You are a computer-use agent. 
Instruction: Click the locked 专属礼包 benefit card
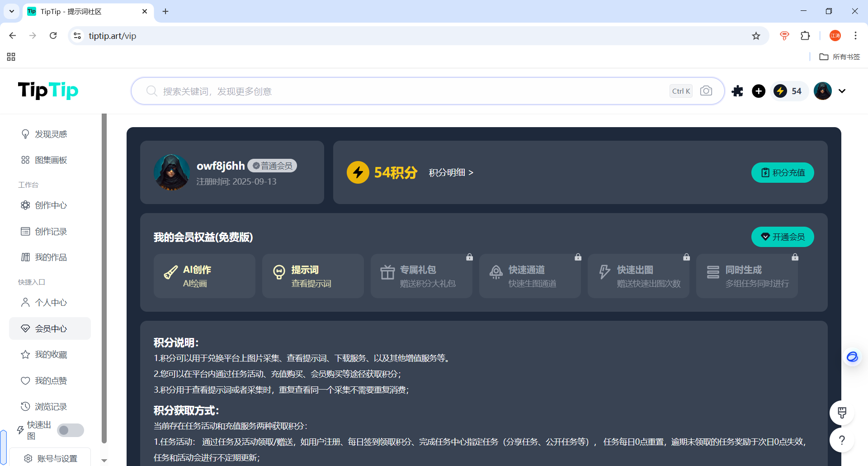tap(421, 276)
